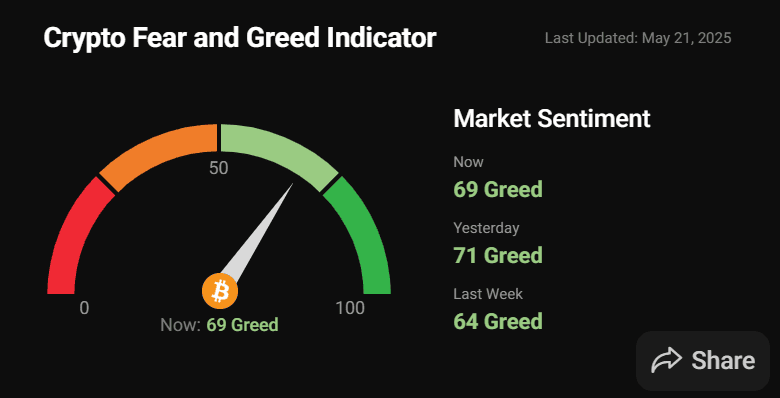Click the Now 69 Greed sentiment value

click(497, 190)
